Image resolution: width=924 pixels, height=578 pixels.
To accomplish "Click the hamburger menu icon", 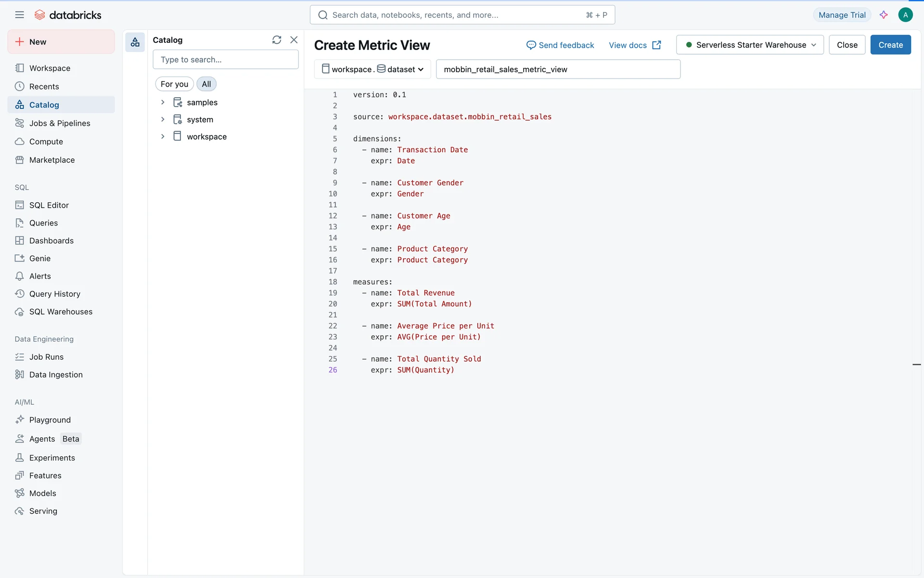I will pos(19,15).
